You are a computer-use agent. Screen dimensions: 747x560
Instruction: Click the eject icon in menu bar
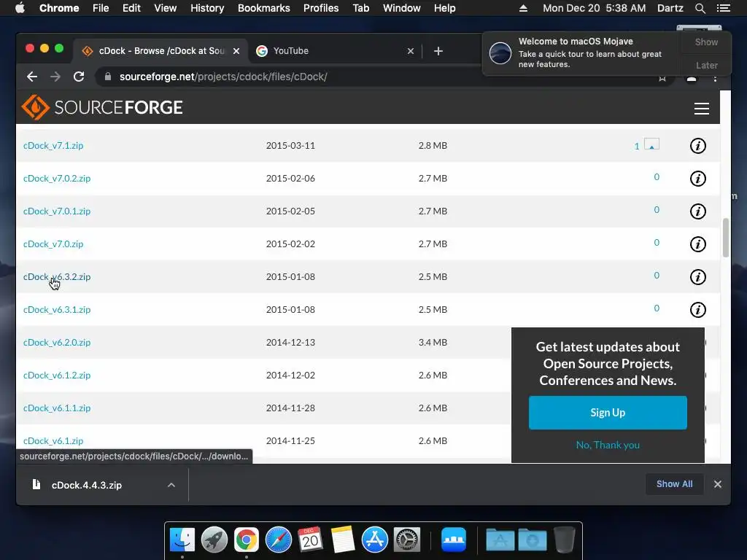coord(523,8)
